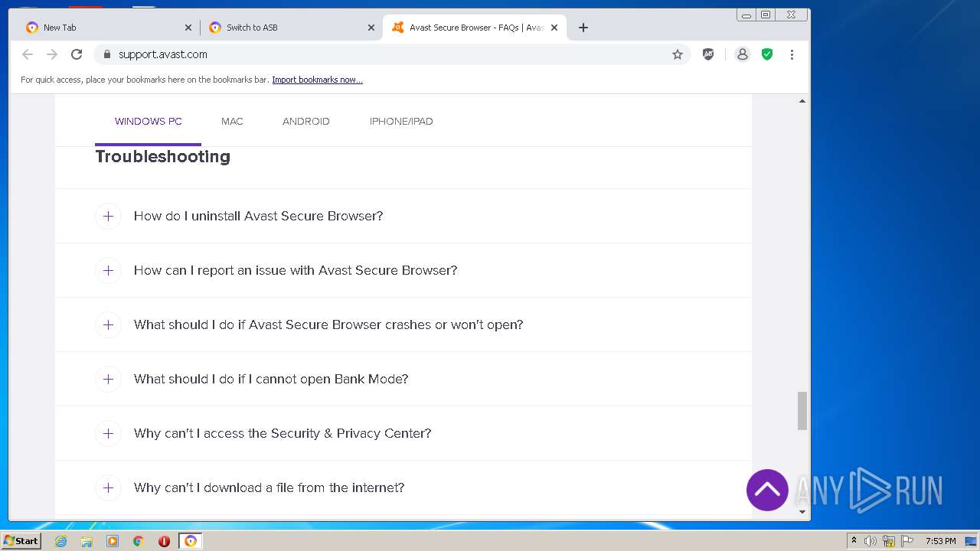Click the purple back-to-top arrow button
The height and width of the screenshot is (551, 980).
[767, 490]
